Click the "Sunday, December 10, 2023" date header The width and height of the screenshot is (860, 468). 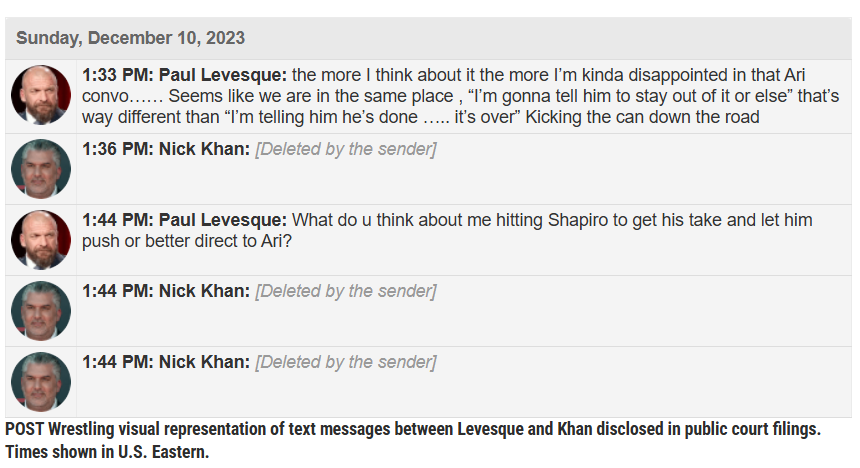130,39
